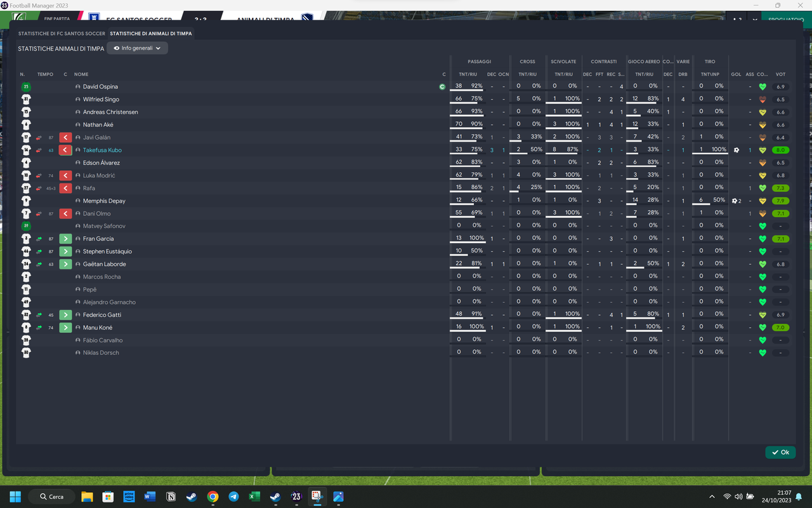812x508 pixels.
Task: Click red substitution arrow for Dani Olmo
Action: (65, 213)
